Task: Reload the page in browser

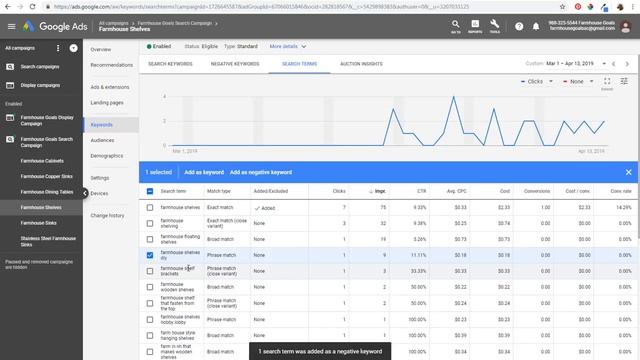Action: pos(33,7)
